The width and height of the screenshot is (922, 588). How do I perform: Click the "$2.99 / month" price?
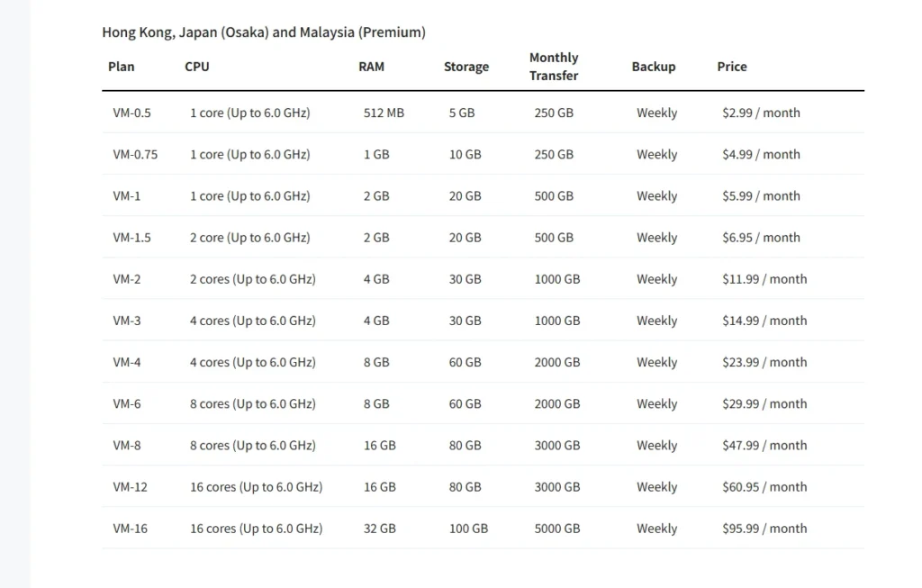762,113
